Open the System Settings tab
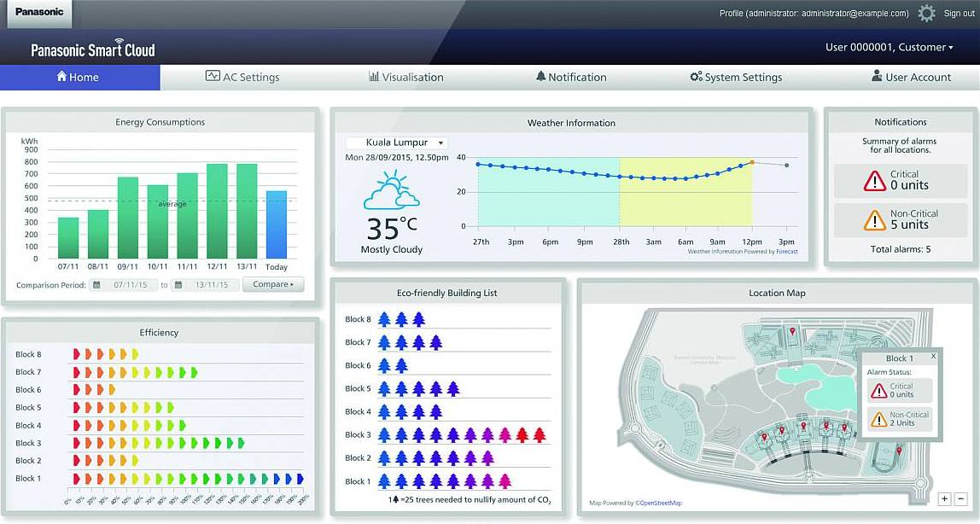Screen dimensions: 980x524 [736, 78]
